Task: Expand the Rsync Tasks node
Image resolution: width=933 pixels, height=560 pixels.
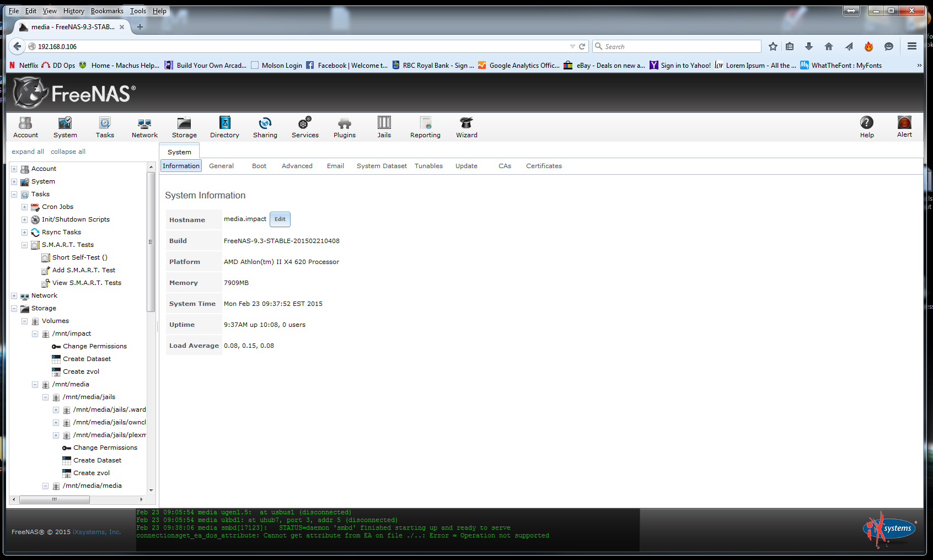Action: tap(25, 232)
